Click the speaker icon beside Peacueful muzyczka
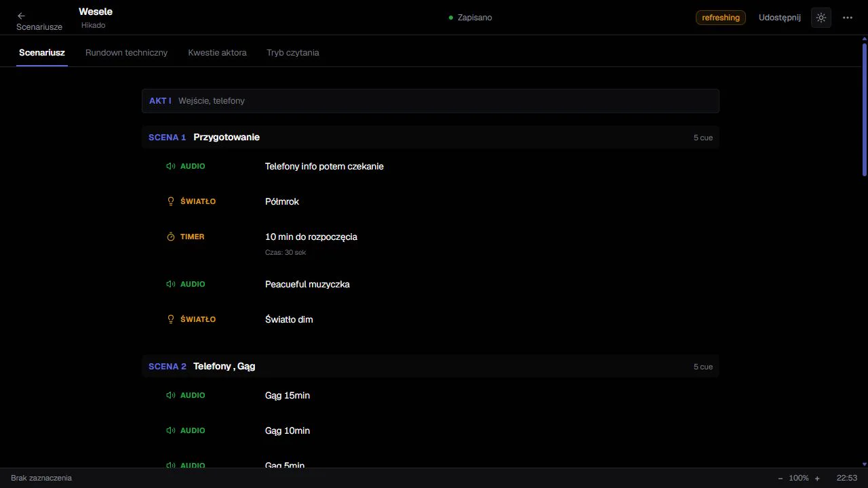868x488 pixels. tap(171, 284)
